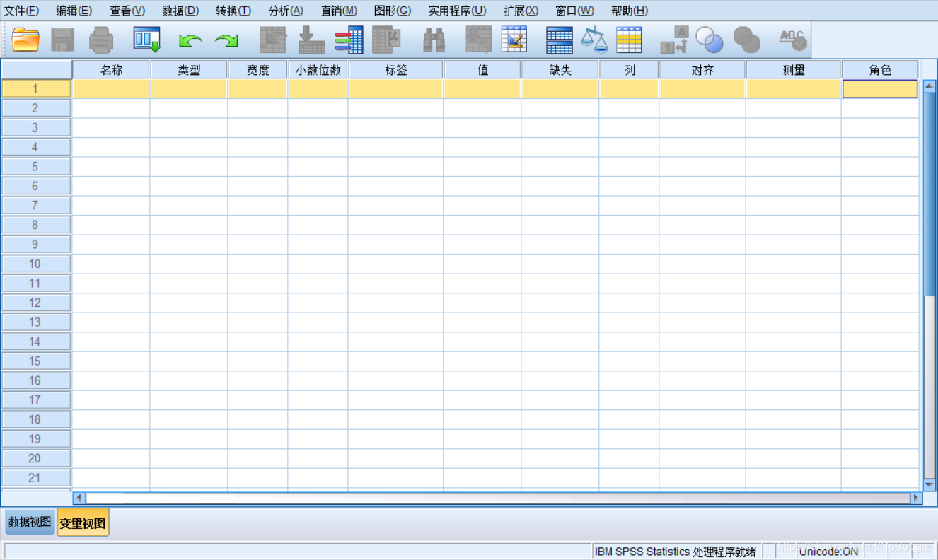Viewport: 938px width, 560px height.
Task: Open the 帮助(H) menu
Action: click(x=630, y=11)
